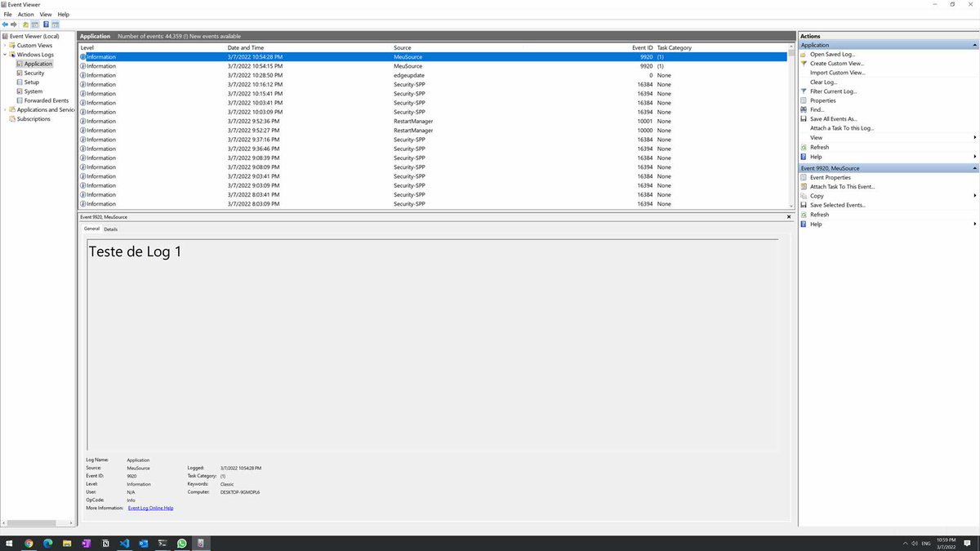Open Event Viewer from the taskbar

coord(200,542)
